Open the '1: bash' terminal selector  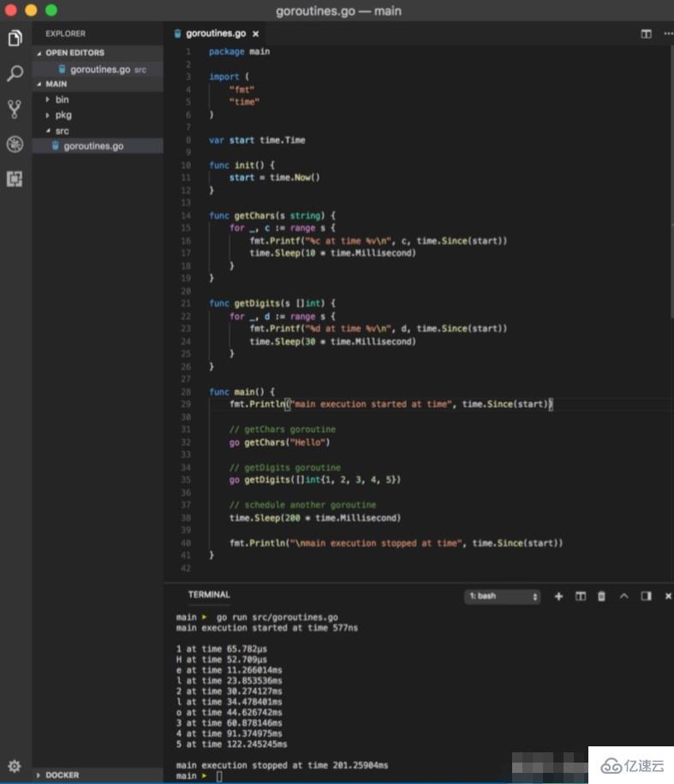point(503,596)
